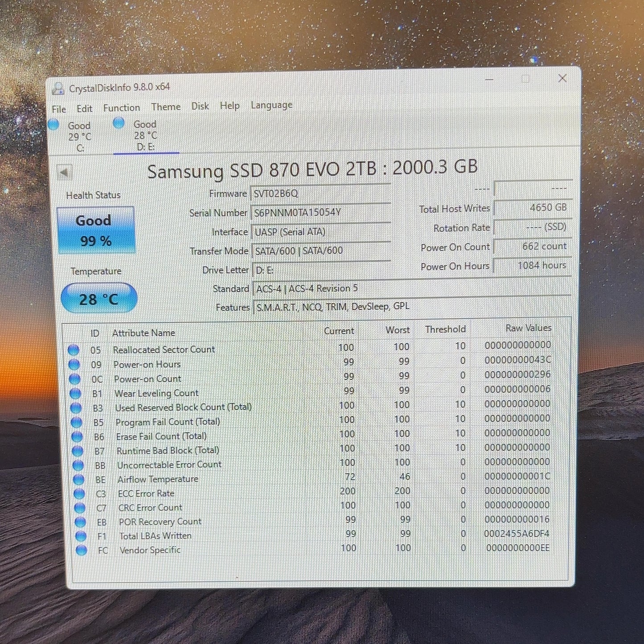This screenshot has height=644, width=644.
Task: Click the Attribute Name column header
Action: [x=144, y=333]
